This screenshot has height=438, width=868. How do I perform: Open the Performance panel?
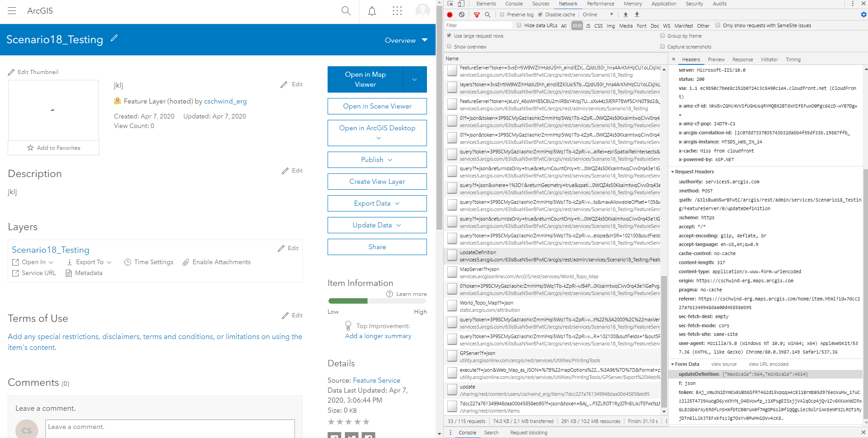click(600, 4)
